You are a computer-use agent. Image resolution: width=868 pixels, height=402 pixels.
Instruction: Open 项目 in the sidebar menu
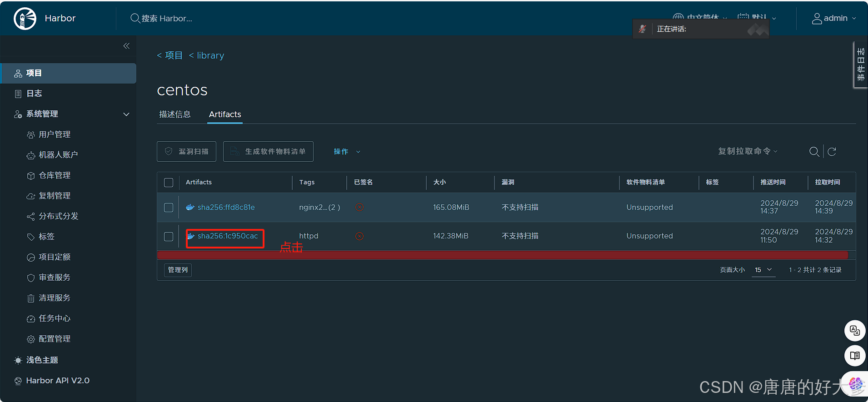[68, 73]
